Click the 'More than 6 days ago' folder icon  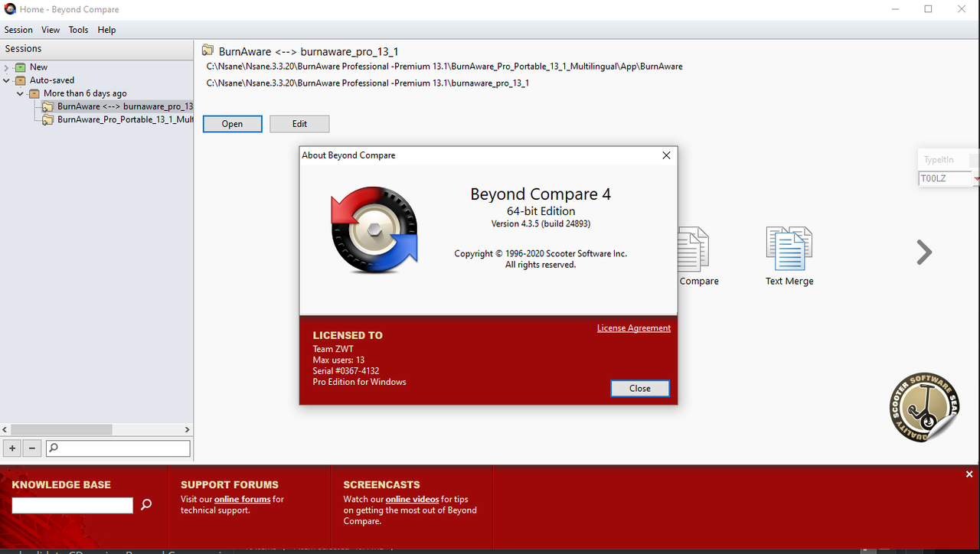click(34, 93)
